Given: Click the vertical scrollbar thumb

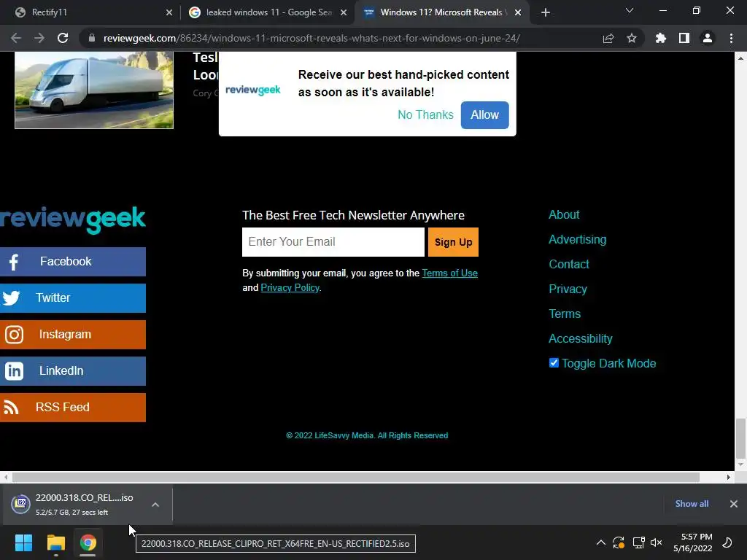Looking at the screenshot, I should tap(740, 438).
